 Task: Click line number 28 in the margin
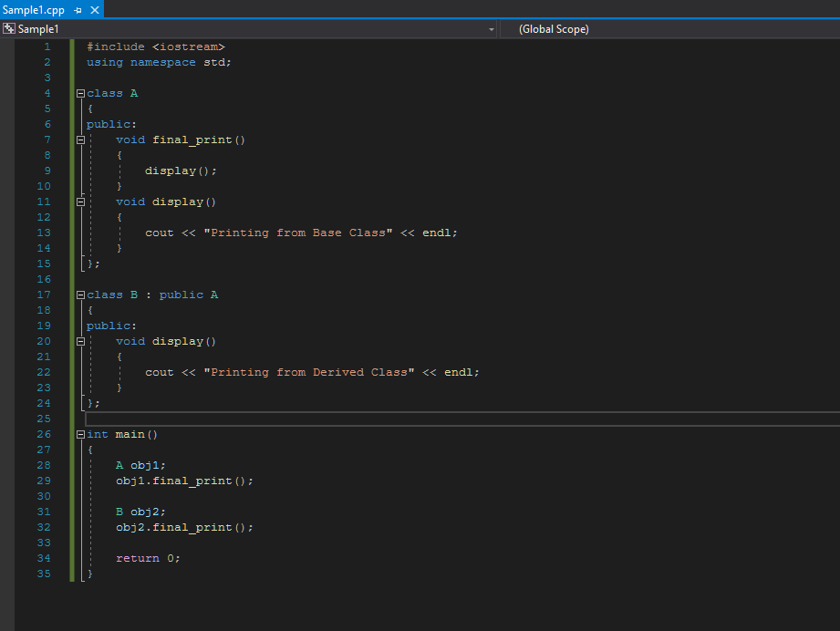click(45, 465)
